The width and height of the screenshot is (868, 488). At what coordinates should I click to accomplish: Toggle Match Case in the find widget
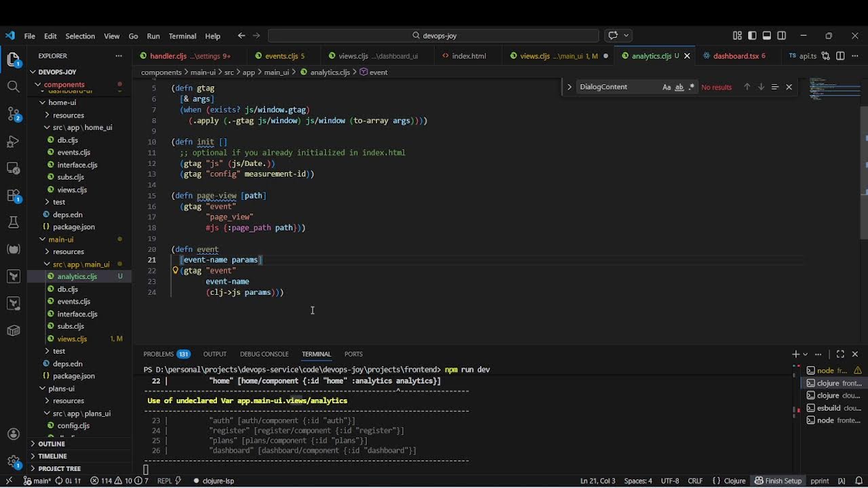[x=667, y=87]
